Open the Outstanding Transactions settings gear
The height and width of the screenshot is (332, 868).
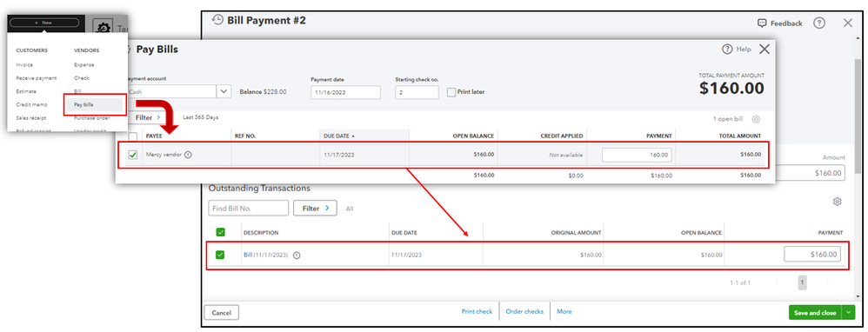click(x=837, y=202)
